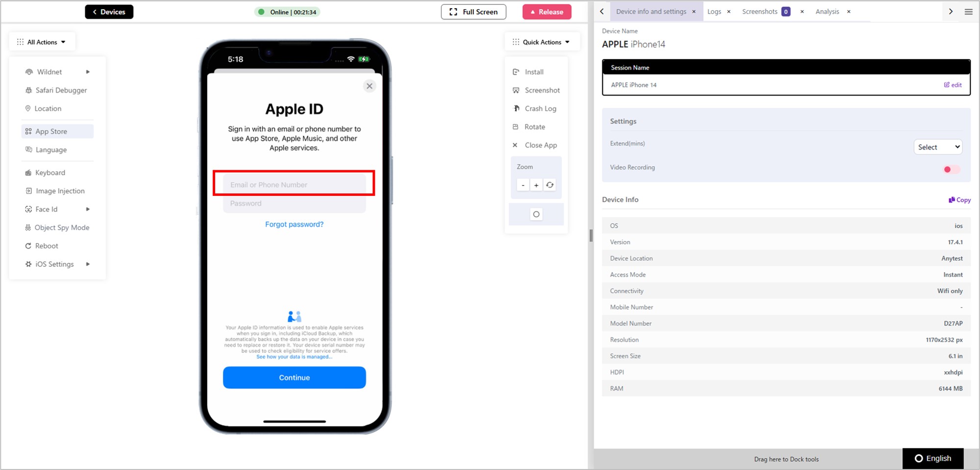The width and height of the screenshot is (980, 470).
Task: Expand the All Actions dropdown
Action: click(42, 42)
